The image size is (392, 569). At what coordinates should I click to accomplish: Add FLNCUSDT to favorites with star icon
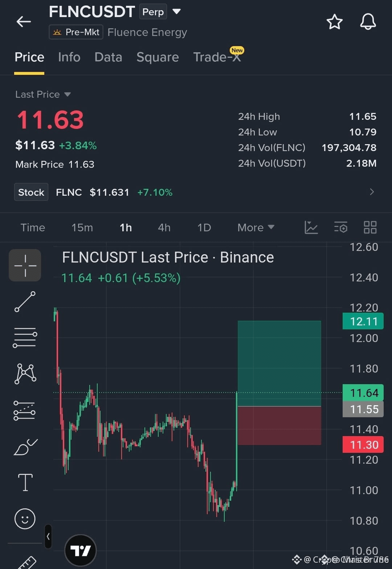pyautogui.click(x=334, y=22)
